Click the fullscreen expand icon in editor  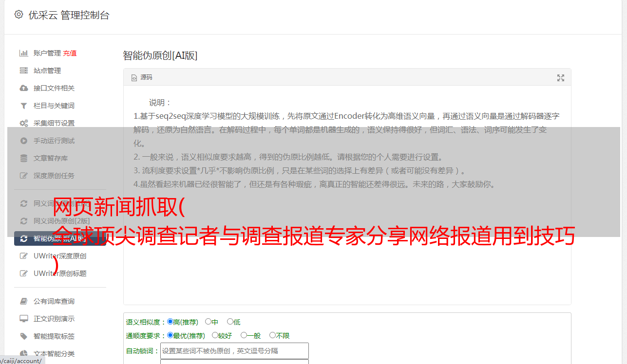560,78
